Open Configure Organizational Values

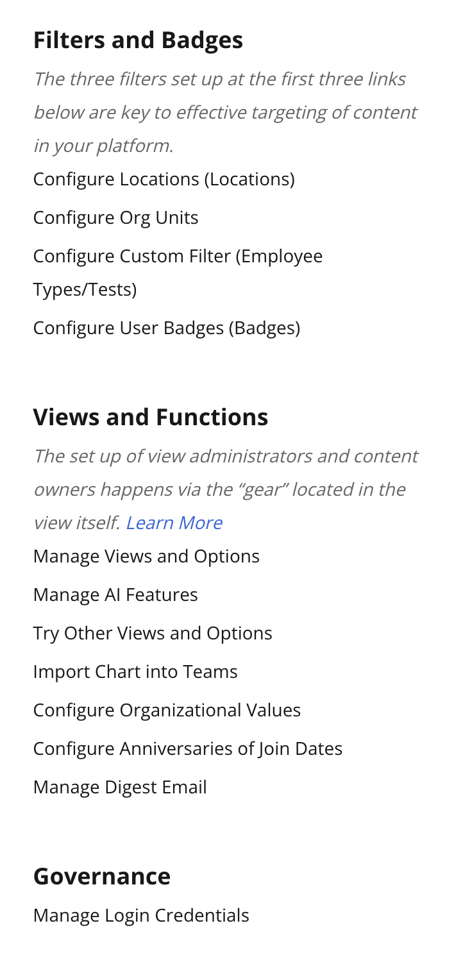pos(167,711)
